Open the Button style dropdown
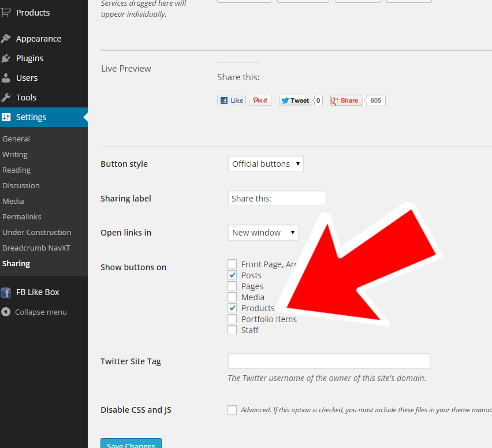 (265, 163)
